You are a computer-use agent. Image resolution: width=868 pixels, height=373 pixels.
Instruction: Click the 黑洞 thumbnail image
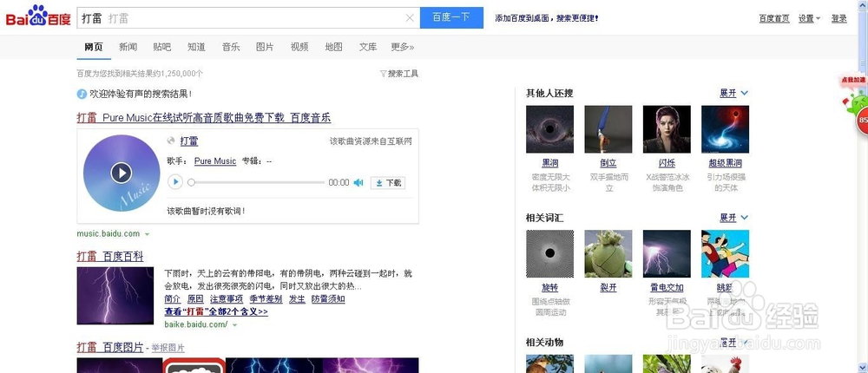point(549,129)
